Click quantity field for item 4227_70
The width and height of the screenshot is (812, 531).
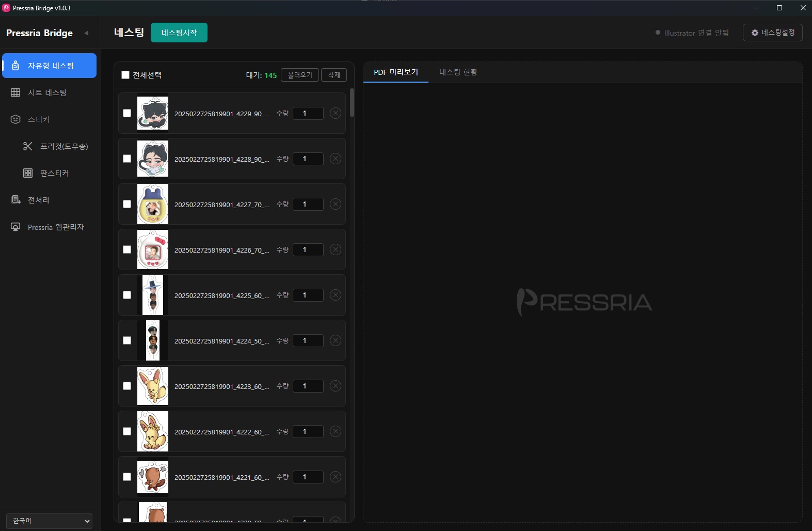pyautogui.click(x=308, y=204)
